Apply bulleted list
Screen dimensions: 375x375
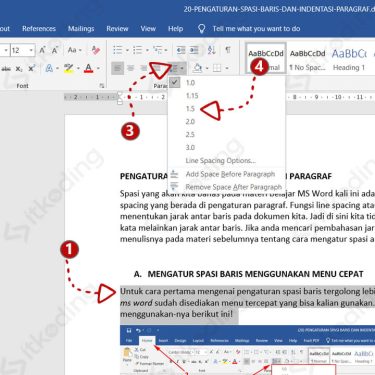[118, 50]
